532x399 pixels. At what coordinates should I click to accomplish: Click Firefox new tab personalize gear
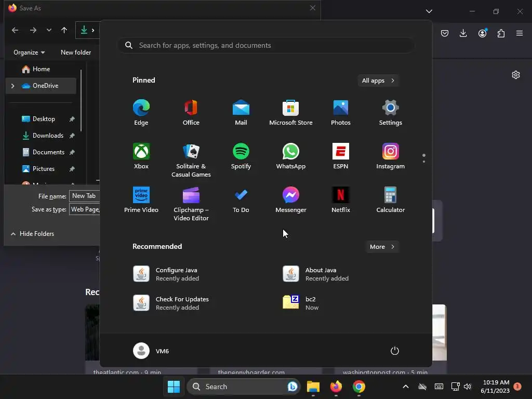click(x=516, y=75)
